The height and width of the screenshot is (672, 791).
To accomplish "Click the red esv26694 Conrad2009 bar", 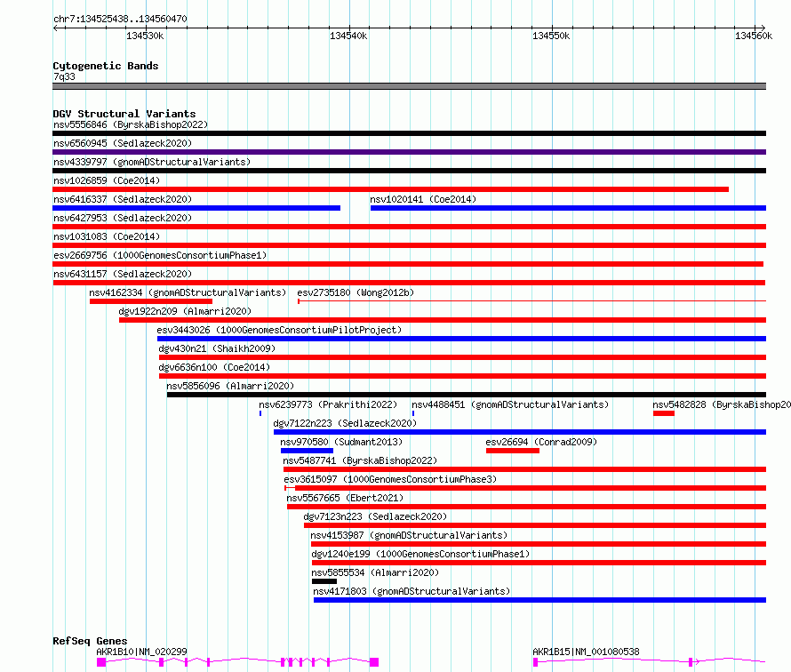I will [x=513, y=451].
